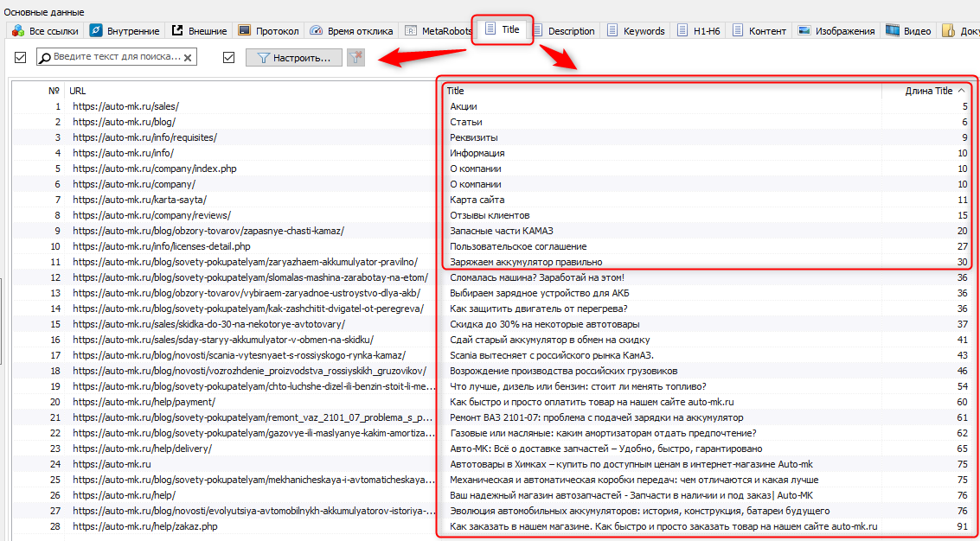Click title Возрождение производства российских грузовиков
The height and width of the screenshot is (541, 980).
tap(564, 371)
